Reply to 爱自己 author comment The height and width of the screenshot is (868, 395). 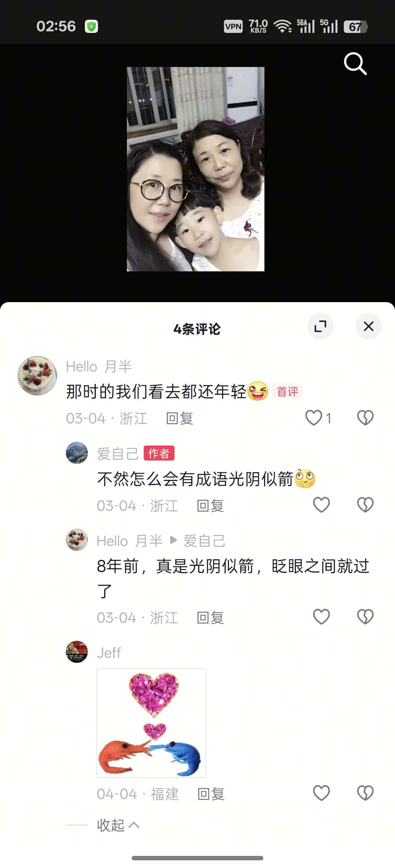pos(210,506)
